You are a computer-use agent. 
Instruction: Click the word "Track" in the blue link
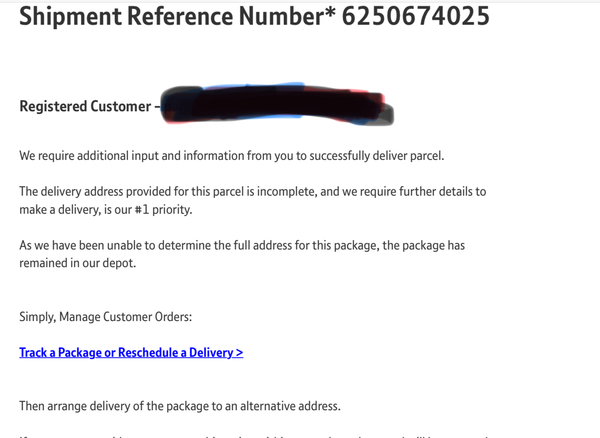click(35, 352)
